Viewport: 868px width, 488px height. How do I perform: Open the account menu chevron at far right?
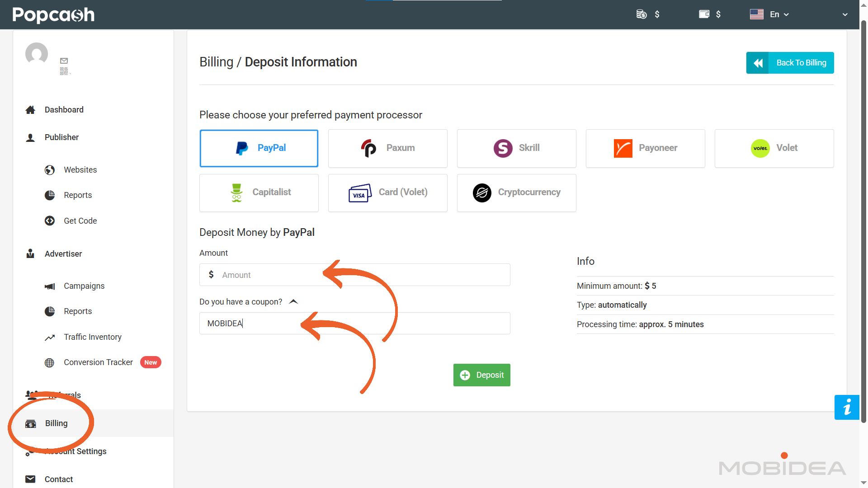click(x=845, y=15)
